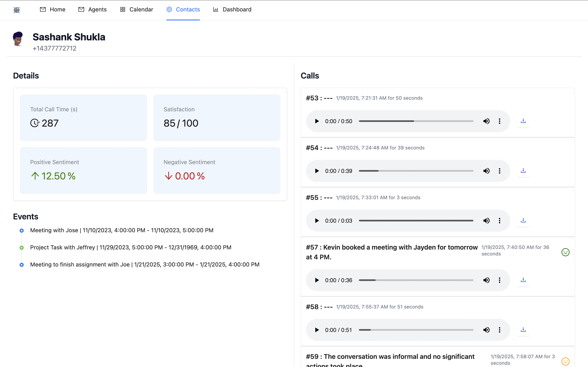Download the recording for call #55
Screen dimensions: 588x367
pyautogui.click(x=523, y=220)
